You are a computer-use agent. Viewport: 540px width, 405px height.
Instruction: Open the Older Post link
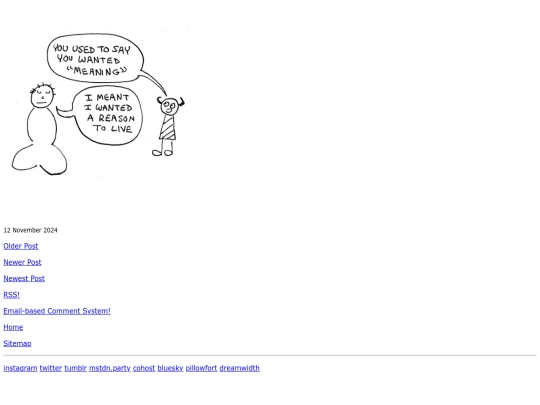coord(21,246)
